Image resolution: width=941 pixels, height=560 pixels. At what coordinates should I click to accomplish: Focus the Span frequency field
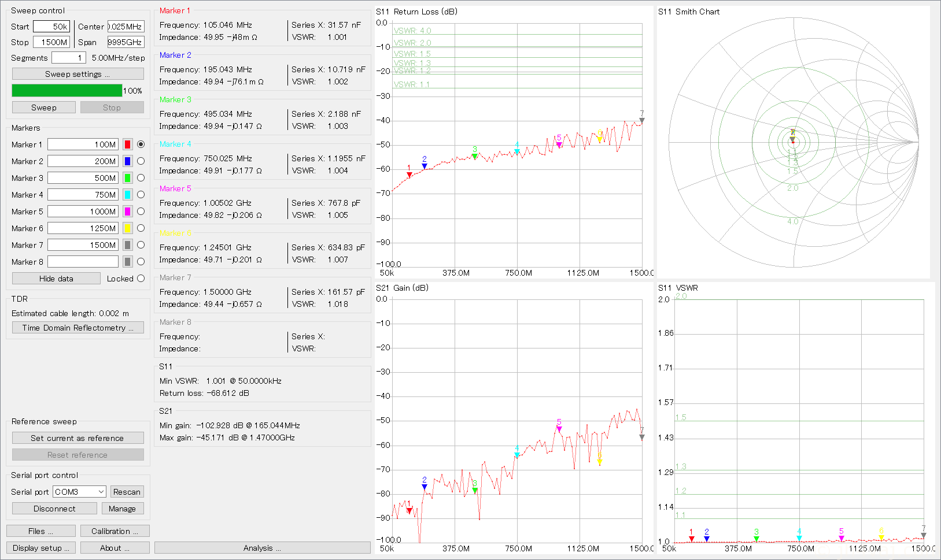tap(126, 42)
